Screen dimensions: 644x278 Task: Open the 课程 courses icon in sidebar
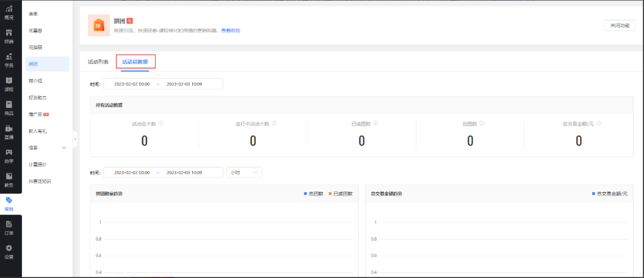pyautogui.click(x=9, y=80)
